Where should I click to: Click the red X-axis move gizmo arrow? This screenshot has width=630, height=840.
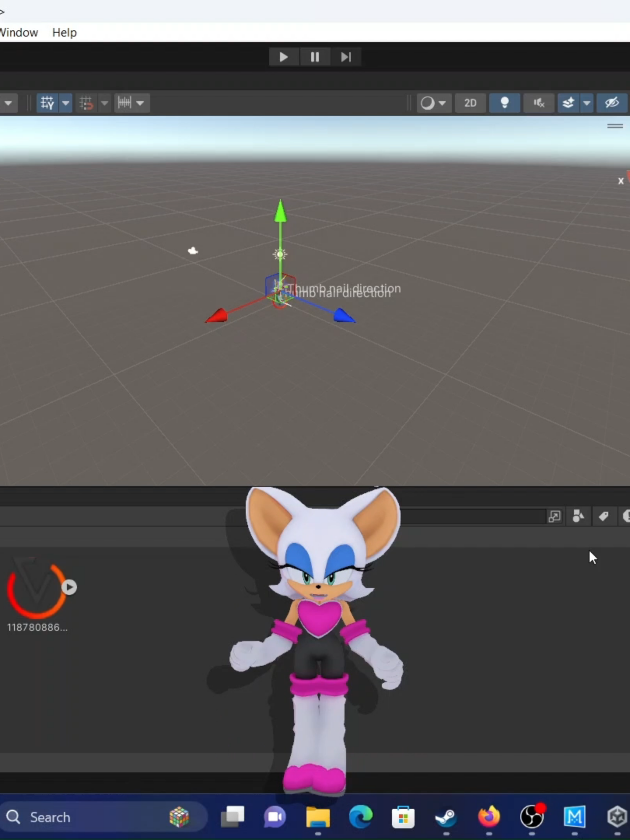(217, 315)
